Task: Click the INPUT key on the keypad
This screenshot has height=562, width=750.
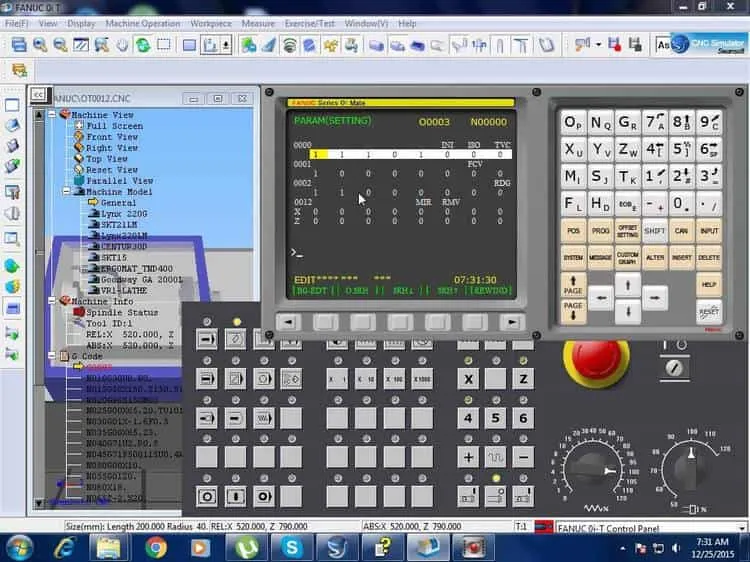Action: coord(709,231)
